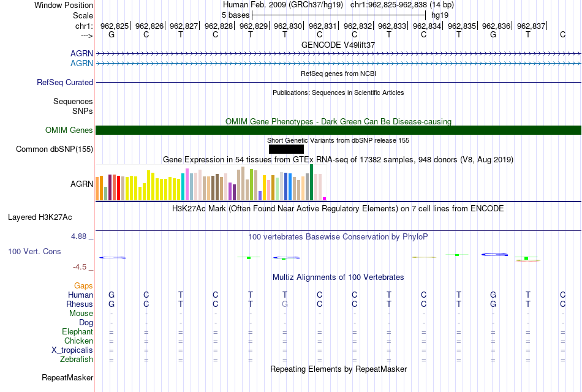Click position label 962,837 on the ruler
This screenshot has height=392, width=582.
tap(531, 26)
